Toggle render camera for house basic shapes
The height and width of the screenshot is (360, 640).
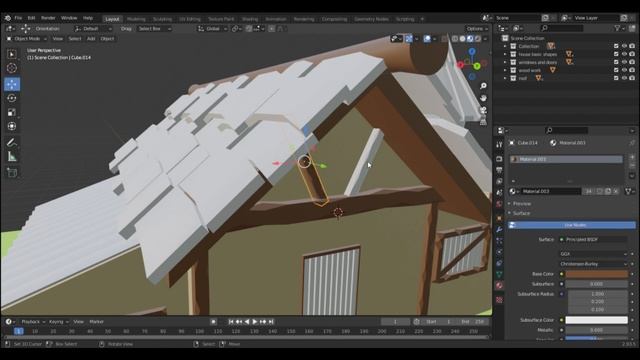(632, 54)
